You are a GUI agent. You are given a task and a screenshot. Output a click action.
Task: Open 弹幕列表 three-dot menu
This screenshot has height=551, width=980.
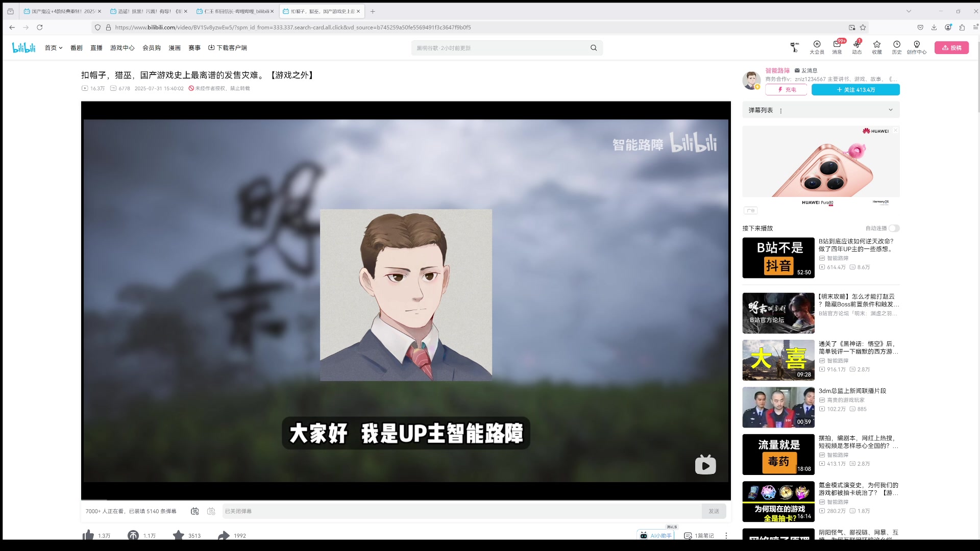(781, 111)
